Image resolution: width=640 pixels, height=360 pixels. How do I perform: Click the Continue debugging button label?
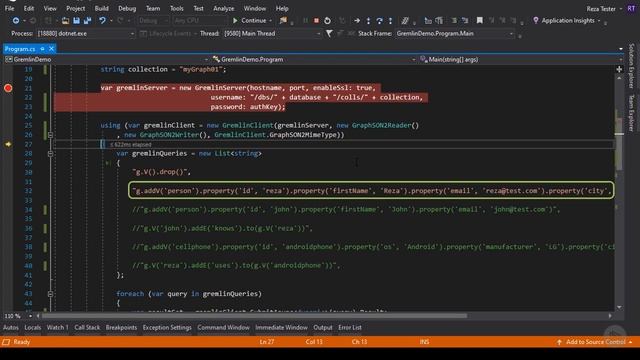pos(253,20)
